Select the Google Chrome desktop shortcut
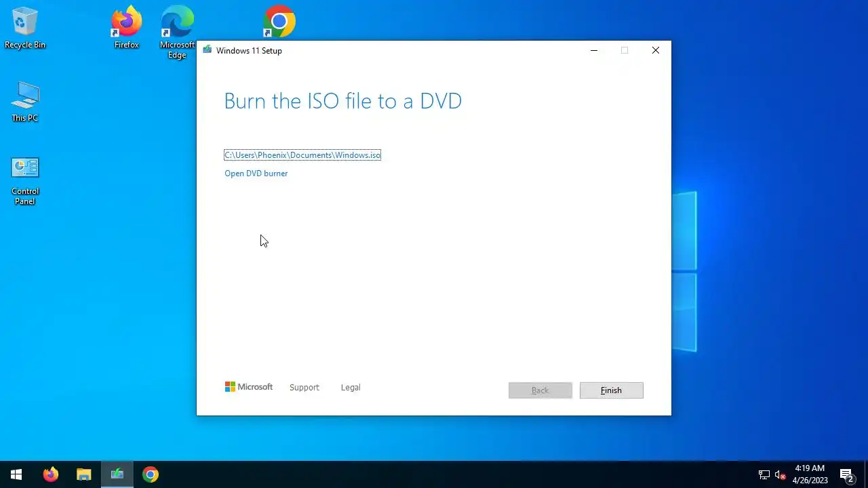Viewport: 868px width, 488px height. click(x=279, y=22)
